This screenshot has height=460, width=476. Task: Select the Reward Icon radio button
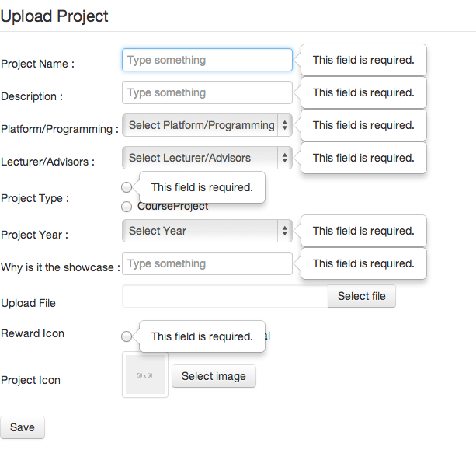[127, 336]
